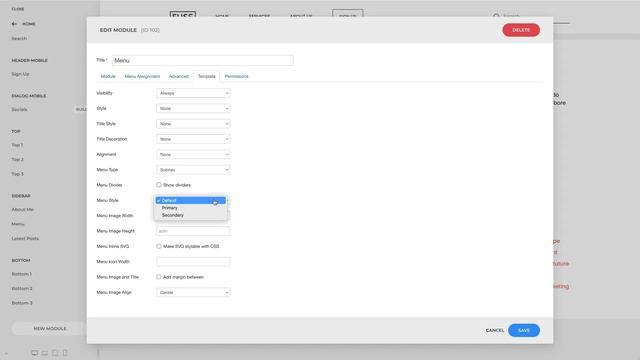The image size is (640, 360).
Task: Click the New Module button
Action: (50, 329)
